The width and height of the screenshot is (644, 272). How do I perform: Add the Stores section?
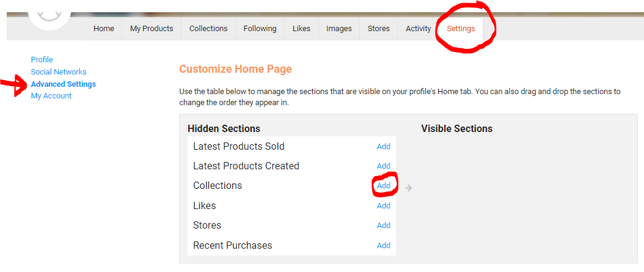pos(384,226)
